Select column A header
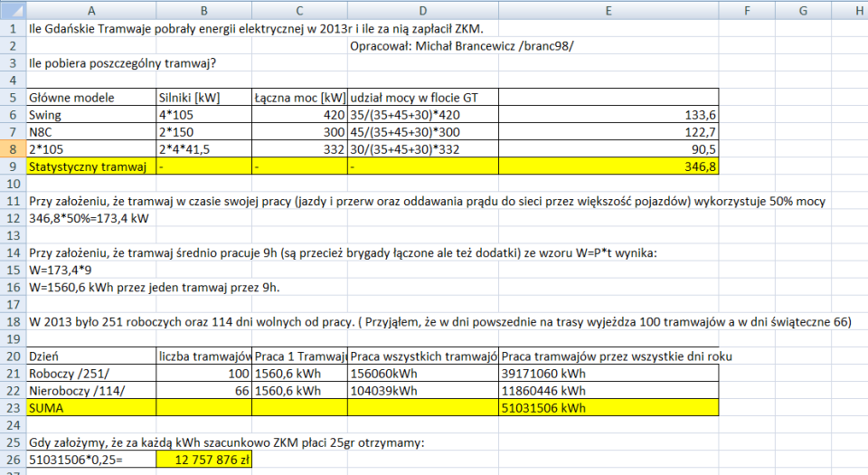 (91, 10)
